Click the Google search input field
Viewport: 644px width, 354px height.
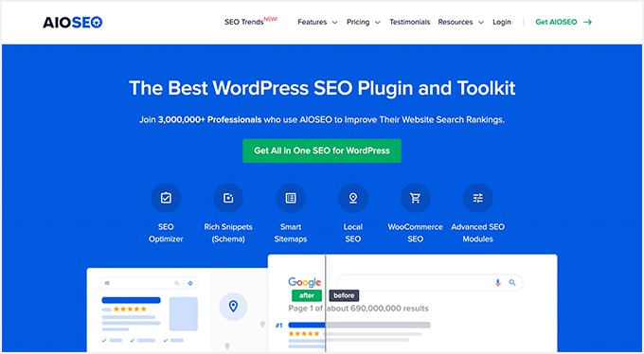click(430, 283)
